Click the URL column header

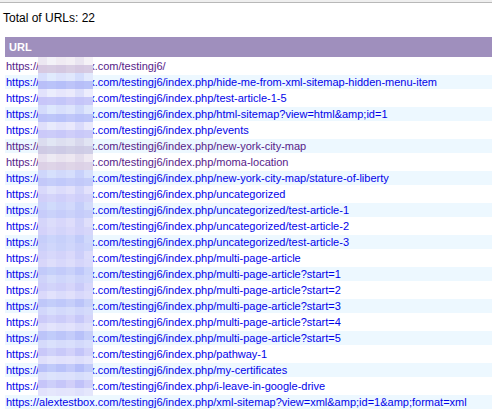click(248, 47)
